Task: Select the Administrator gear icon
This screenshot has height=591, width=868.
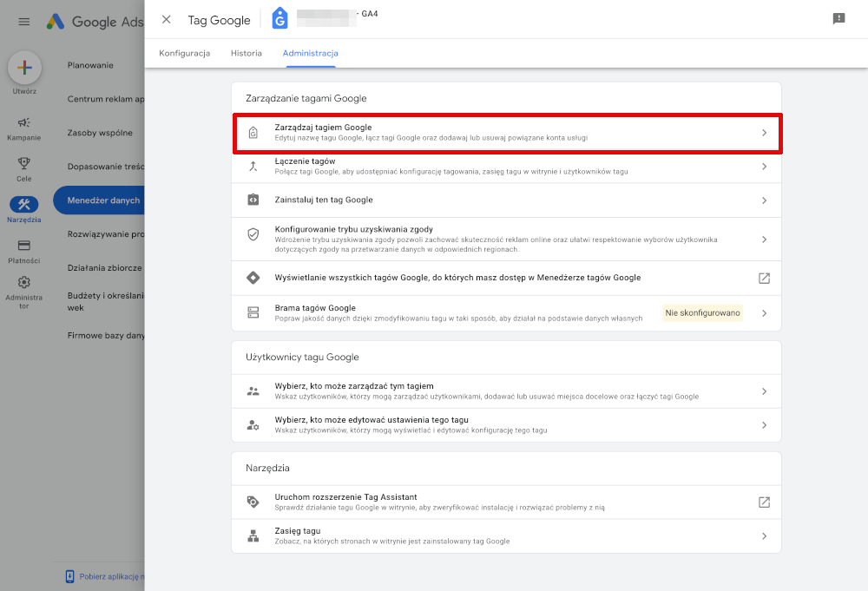Action: [x=23, y=281]
